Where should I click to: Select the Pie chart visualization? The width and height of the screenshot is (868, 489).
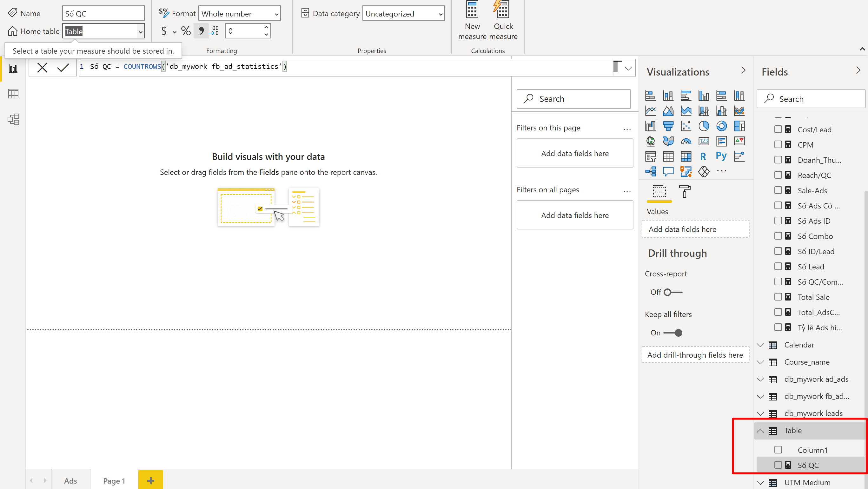pos(704,126)
